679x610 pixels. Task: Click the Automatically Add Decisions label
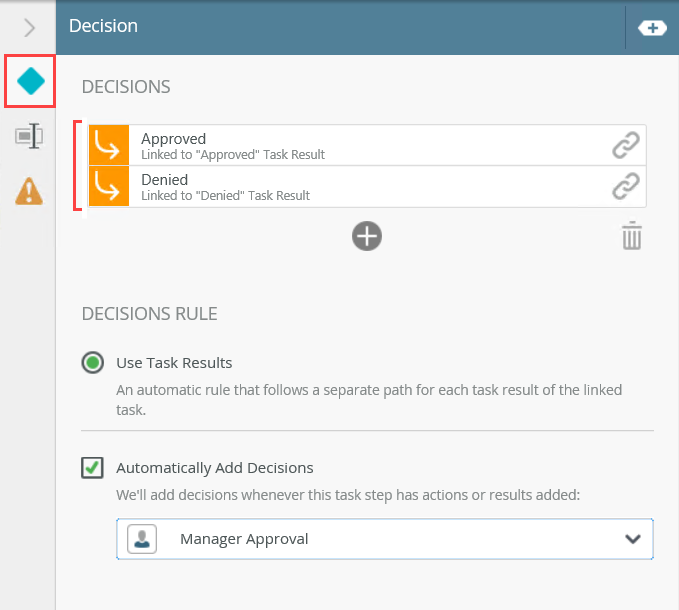coord(215,468)
